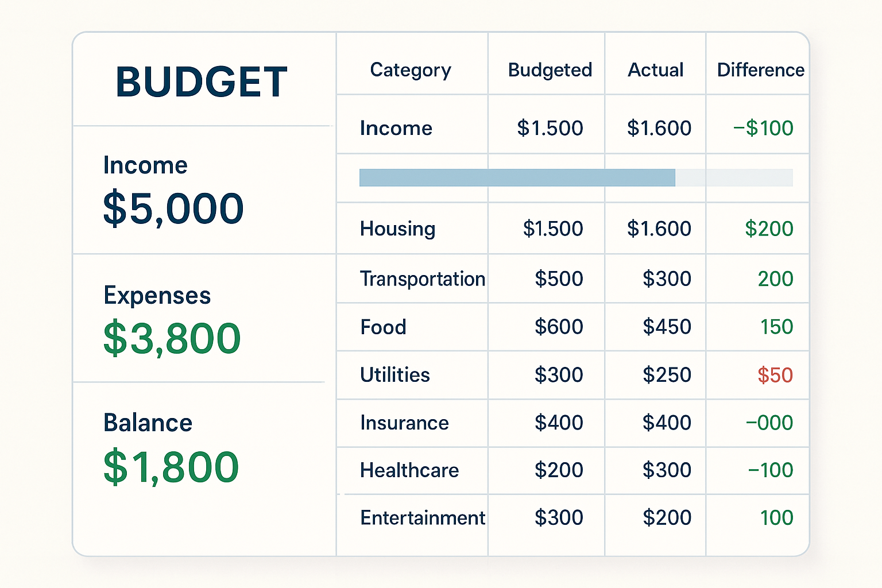This screenshot has height=588, width=882.
Task: Click the Food budgeted amount $600
Action: (x=558, y=327)
